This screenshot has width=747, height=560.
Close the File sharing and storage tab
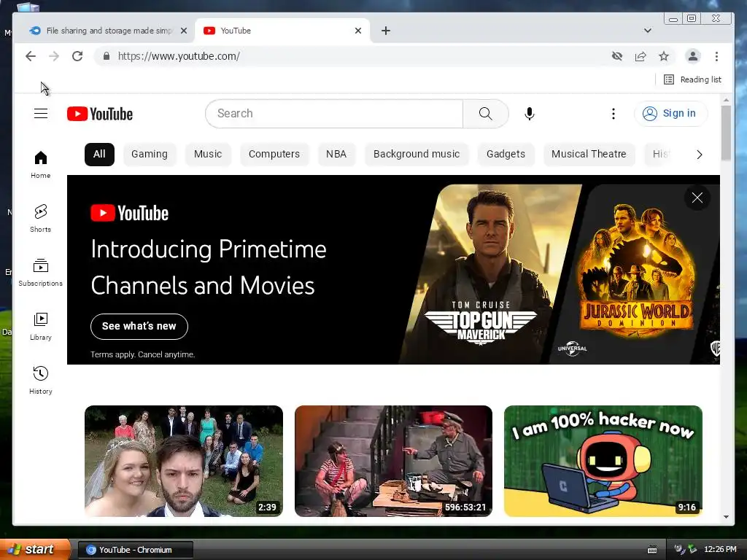[x=184, y=31]
